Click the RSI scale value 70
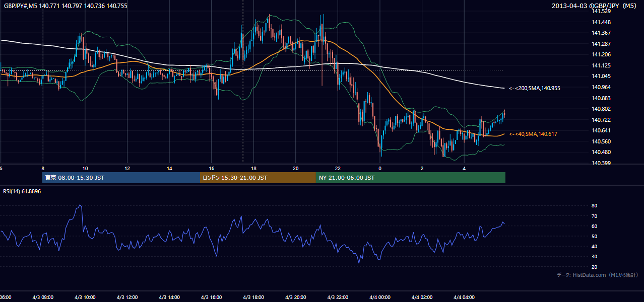 (594, 216)
